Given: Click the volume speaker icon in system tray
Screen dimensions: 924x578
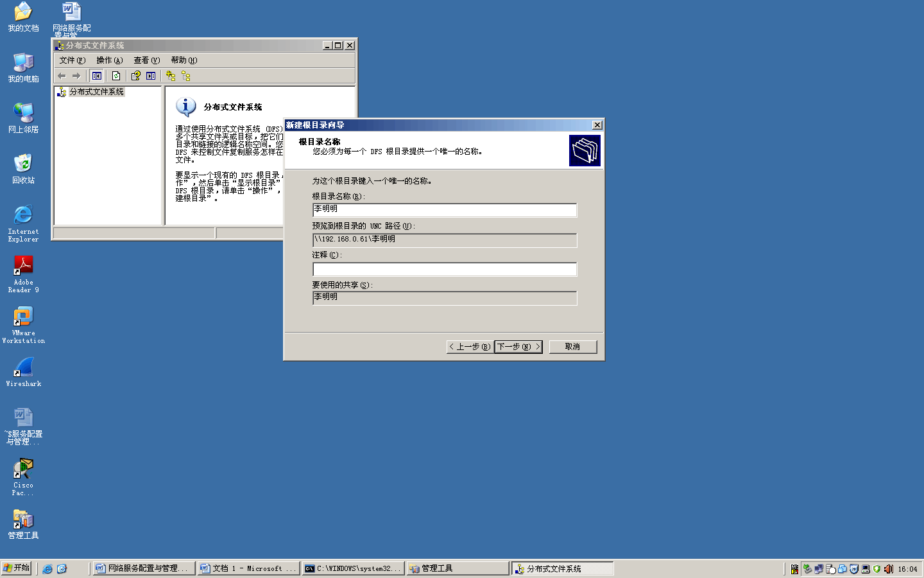Looking at the screenshot, I should click(x=889, y=569).
